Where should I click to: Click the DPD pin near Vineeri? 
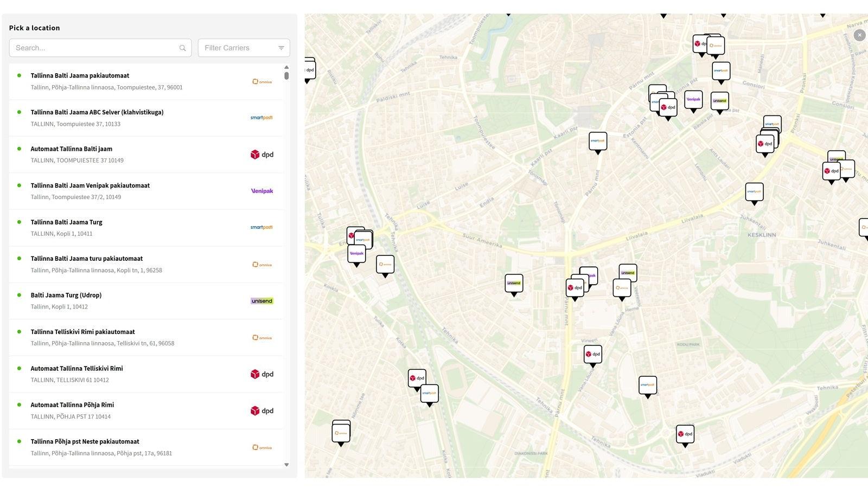(x=592, y=355)
